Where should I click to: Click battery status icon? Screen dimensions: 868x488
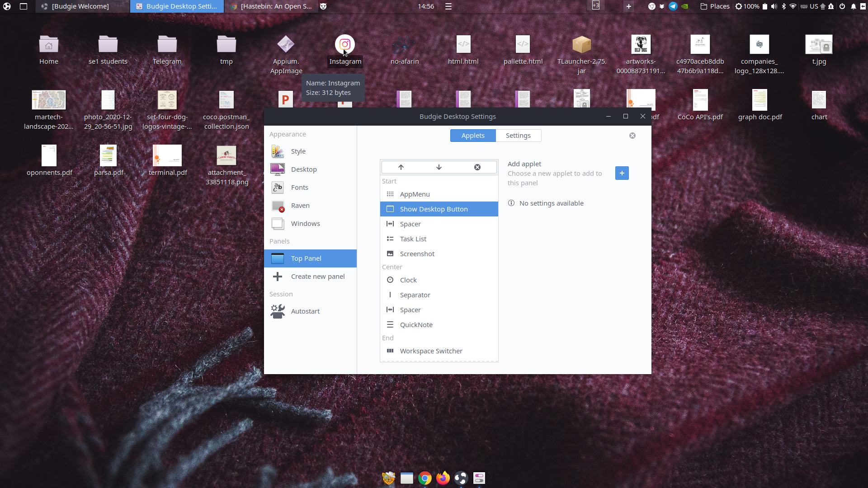point(765,6)
